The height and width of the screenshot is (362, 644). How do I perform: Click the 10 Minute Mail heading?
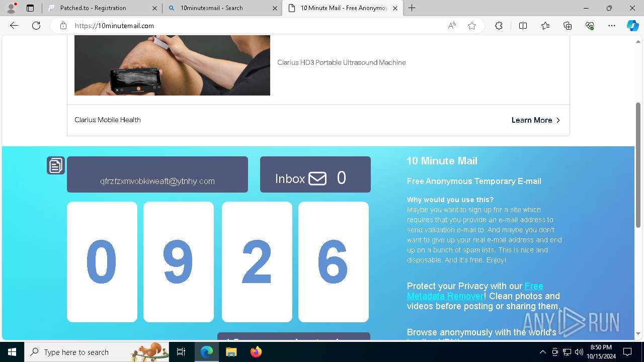click(x=442, y=161)
